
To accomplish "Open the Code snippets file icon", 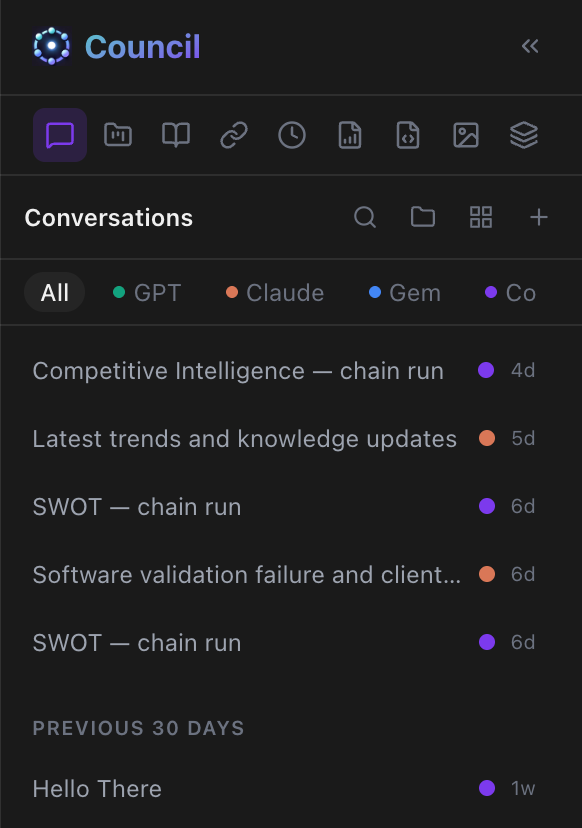I will (x=407, y=135).
